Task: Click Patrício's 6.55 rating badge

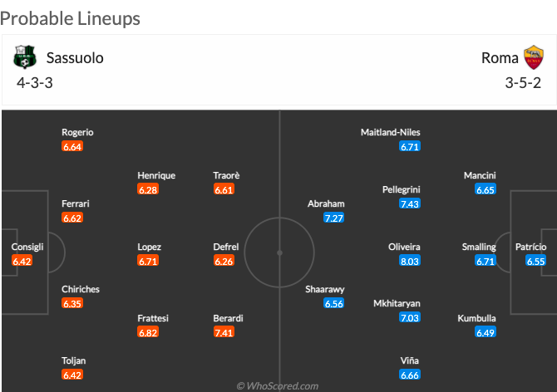Action: (x=535, y=261)
